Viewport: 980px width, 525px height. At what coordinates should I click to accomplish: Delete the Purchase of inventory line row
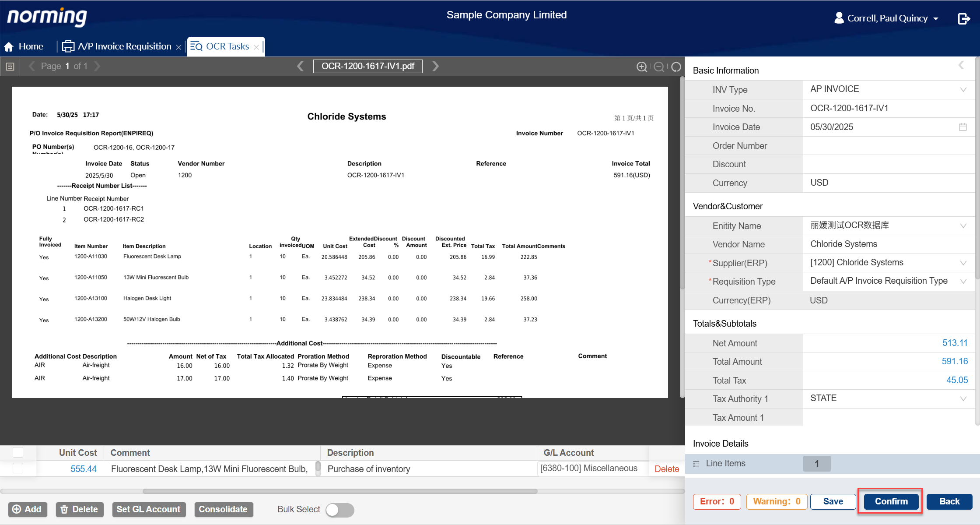667,469
